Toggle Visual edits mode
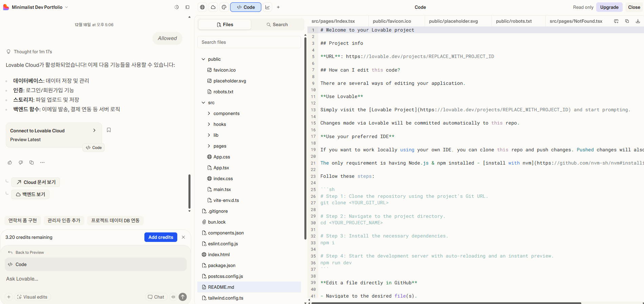The image size is (644, 304). 32,297
